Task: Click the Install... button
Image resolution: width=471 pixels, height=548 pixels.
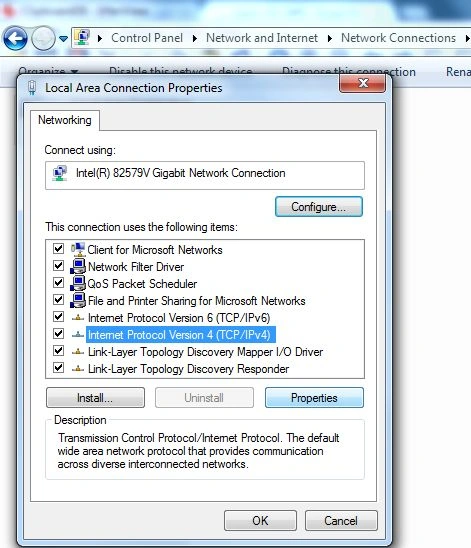Action: click(95, 397)
